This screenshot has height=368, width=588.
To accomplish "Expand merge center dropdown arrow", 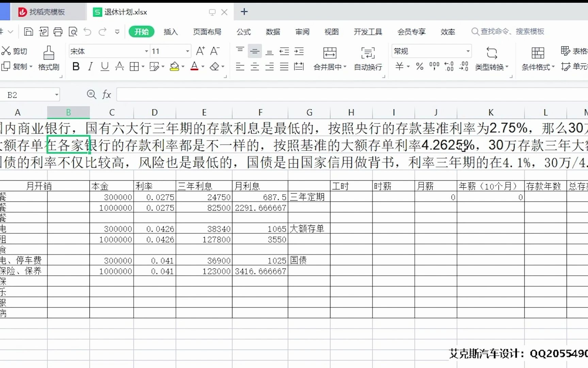I will coord(345,67).
